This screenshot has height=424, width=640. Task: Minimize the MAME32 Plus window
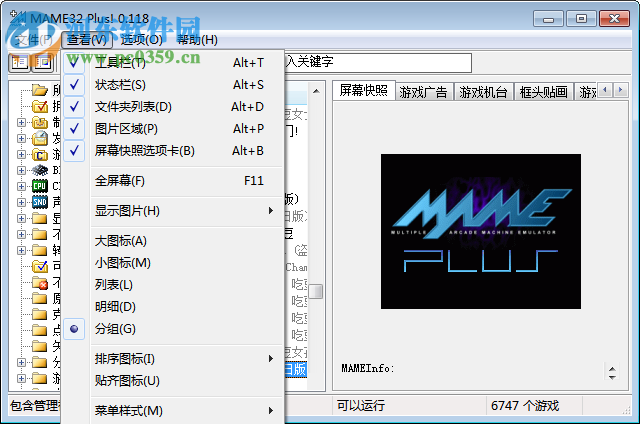[x=548, y=19]
